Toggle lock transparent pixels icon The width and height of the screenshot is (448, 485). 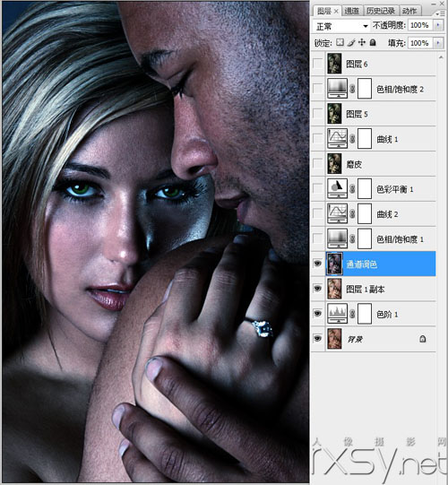[x=340, y=42]
